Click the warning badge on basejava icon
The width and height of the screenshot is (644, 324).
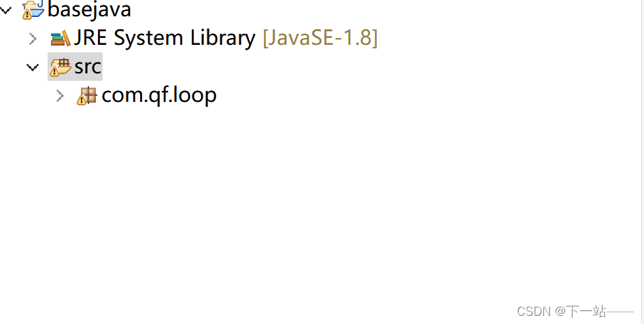click(x=27, y=15)
